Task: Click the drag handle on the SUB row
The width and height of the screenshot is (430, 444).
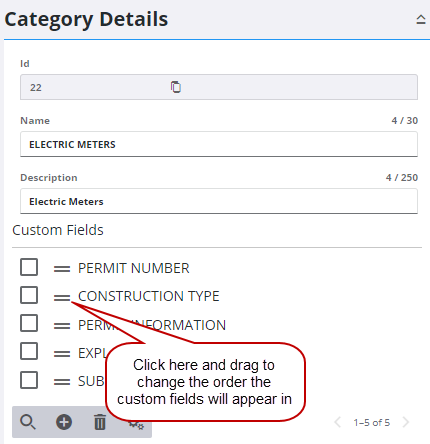Action: 62,382
